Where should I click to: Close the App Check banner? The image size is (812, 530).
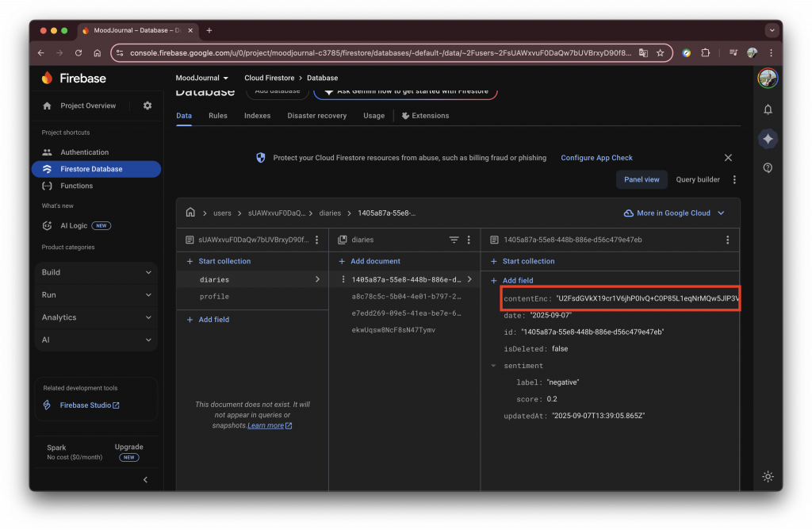coord(728,158)
